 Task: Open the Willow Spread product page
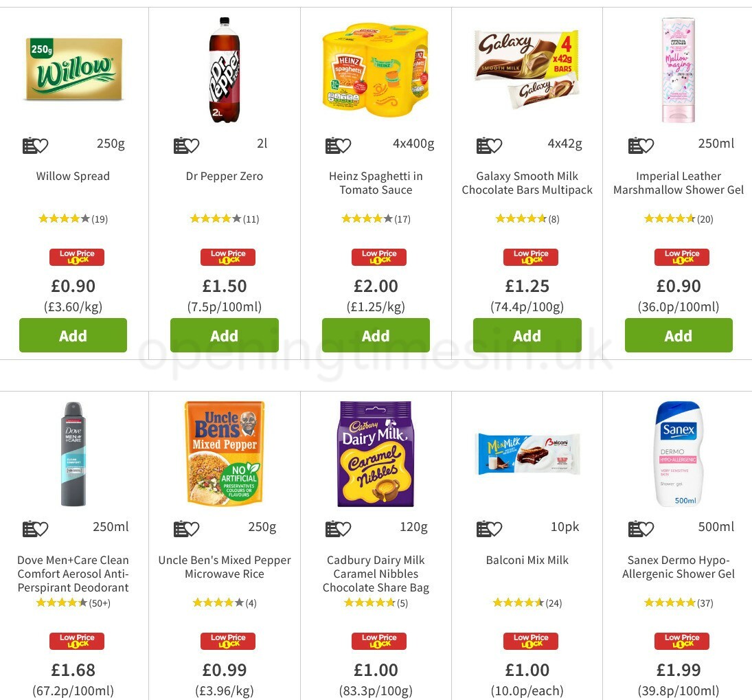tap(73, 176)
